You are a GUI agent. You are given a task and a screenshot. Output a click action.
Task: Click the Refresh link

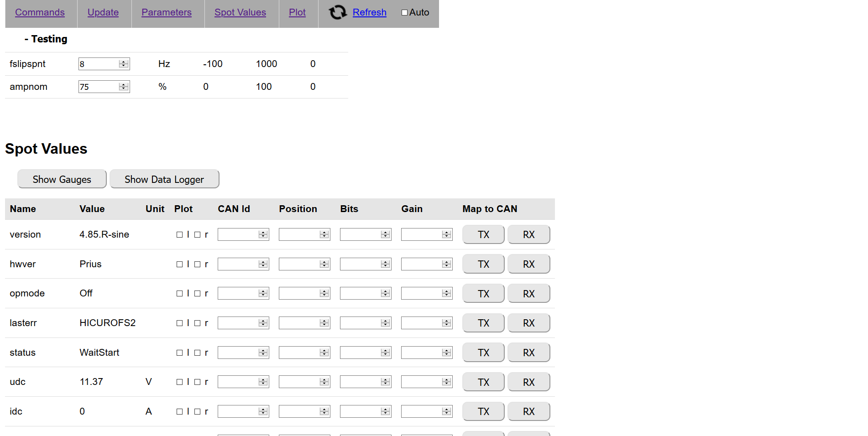[369, 12]
